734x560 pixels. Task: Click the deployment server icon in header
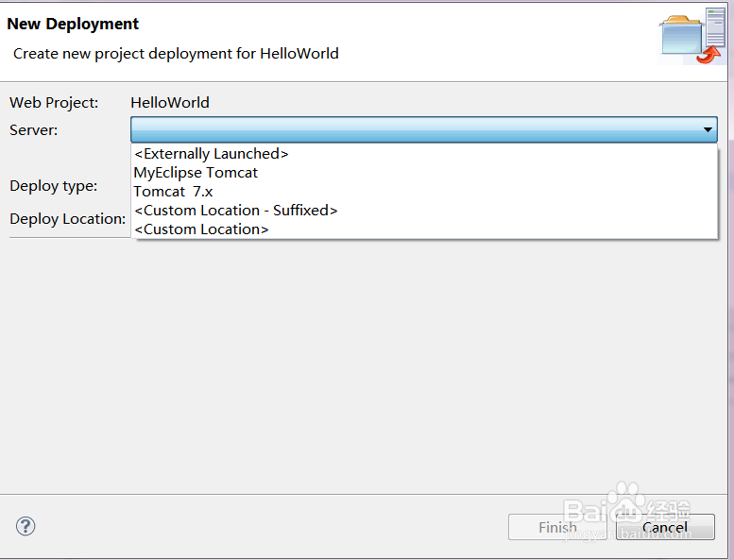691,36
